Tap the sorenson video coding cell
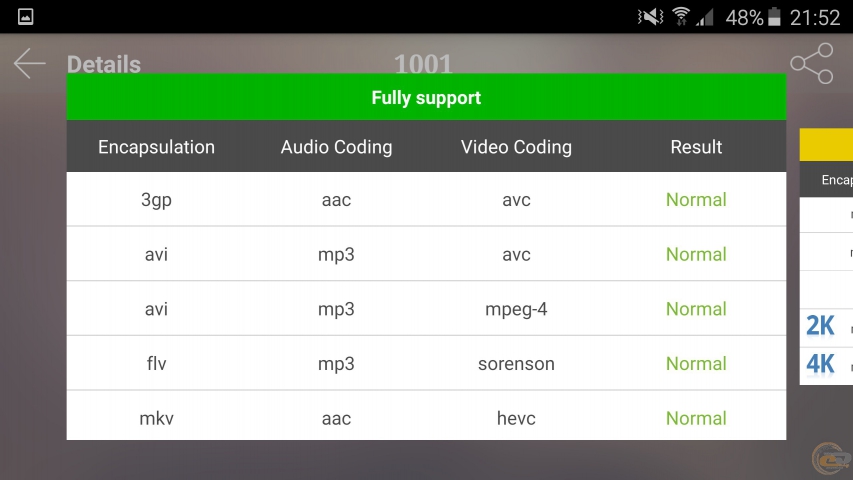This screenshot has height=480, width=853. (516, 364)
